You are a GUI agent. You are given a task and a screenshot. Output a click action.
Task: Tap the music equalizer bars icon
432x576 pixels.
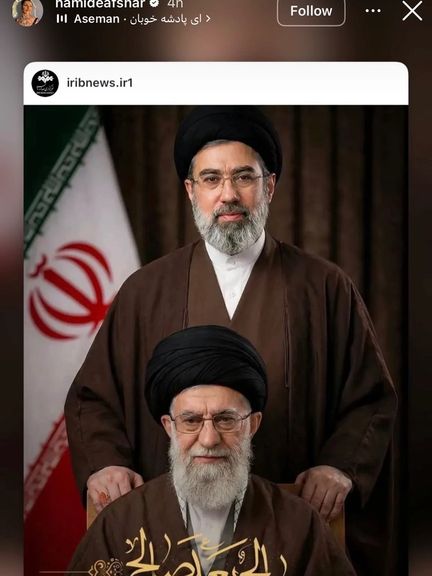click(x=62, y=19)
